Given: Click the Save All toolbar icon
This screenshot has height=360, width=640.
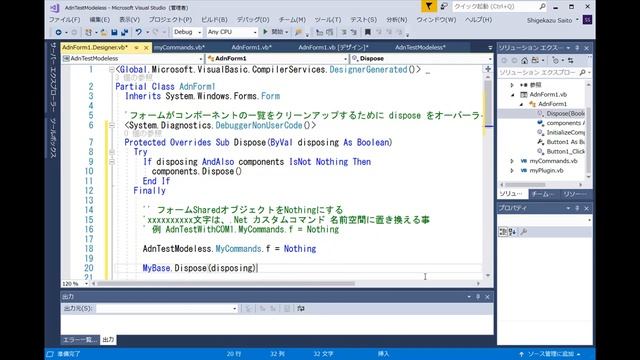Looking at the screenshot, I should pyautogui.click(x=124, y=32).
